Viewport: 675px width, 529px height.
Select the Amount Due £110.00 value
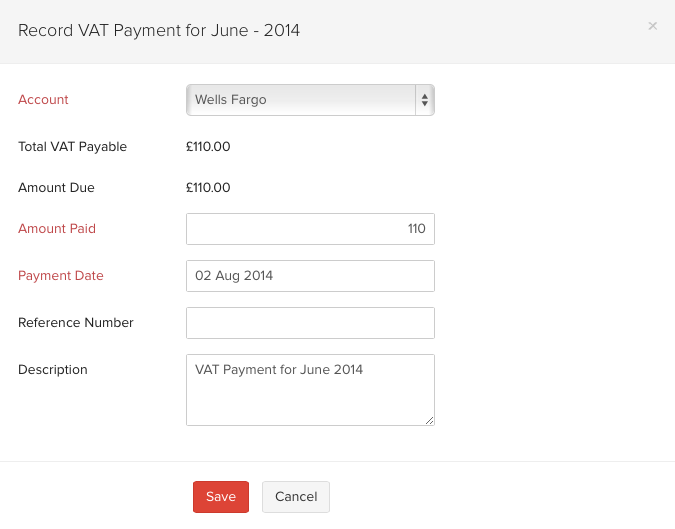(x=208, y=188)
